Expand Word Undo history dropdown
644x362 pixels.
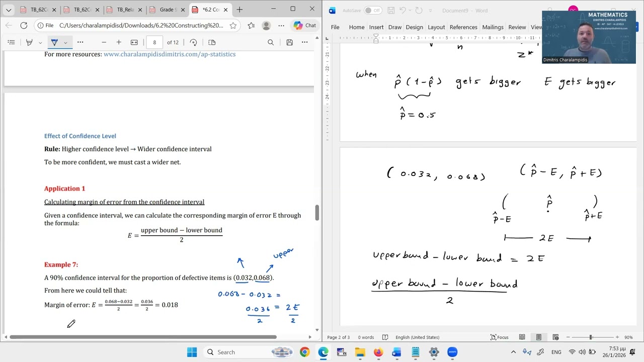pos(410,11)
